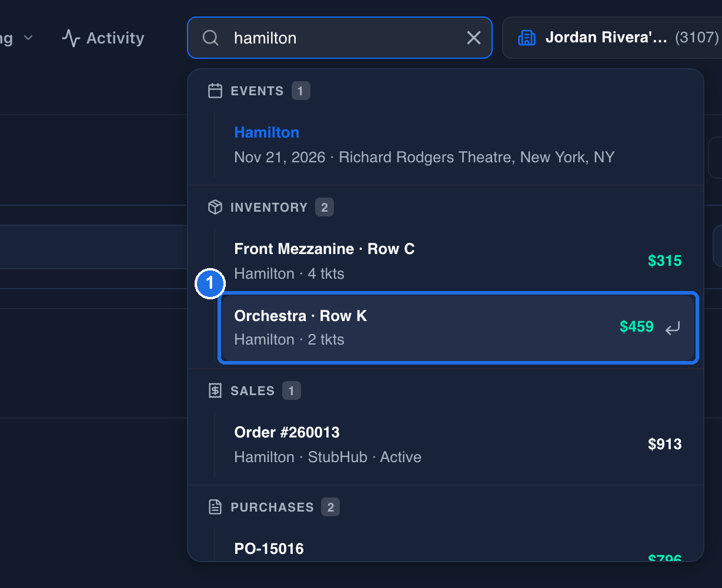Click the Activity pulse icon
Image resolution: width=722 pixels, height=588 pixels.
click(71, 38)
